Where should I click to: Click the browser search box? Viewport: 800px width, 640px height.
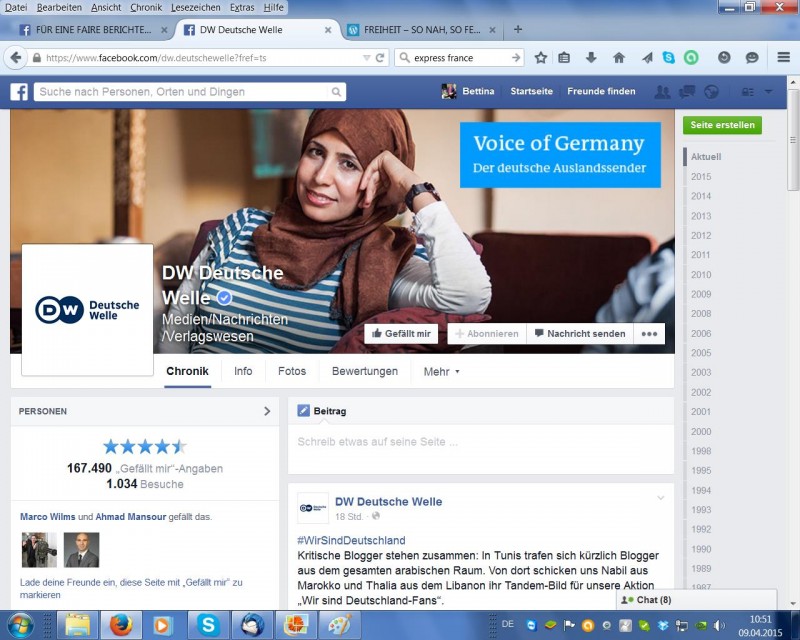click(x=459, y=58)
